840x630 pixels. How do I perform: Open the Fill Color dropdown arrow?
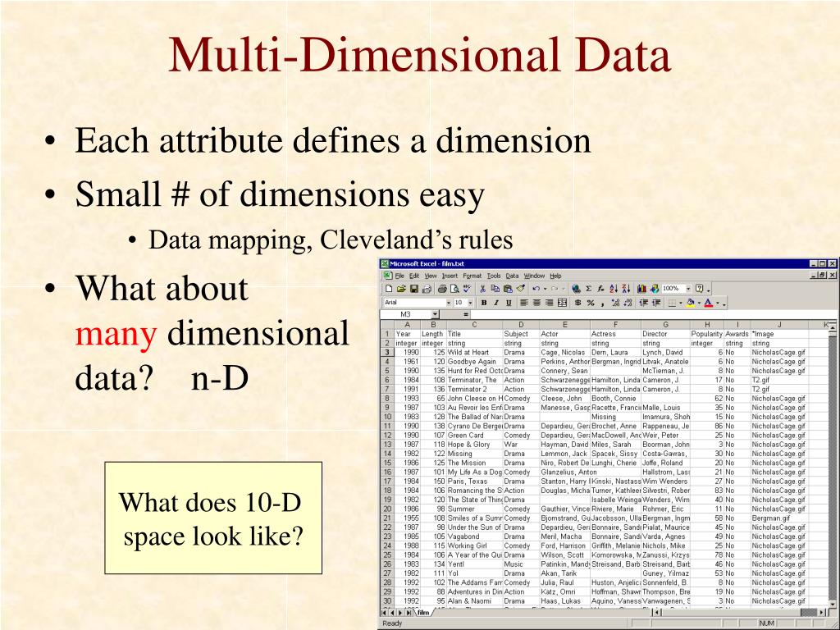[699, 303]
